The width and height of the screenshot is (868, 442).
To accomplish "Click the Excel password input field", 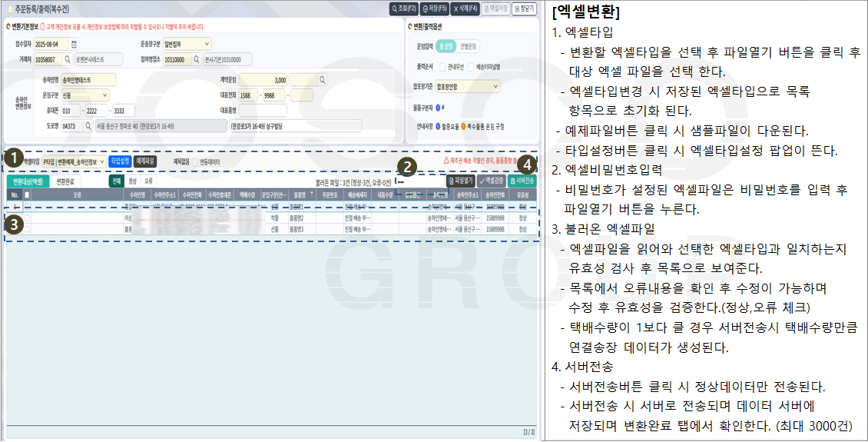I will pos(419,181).
